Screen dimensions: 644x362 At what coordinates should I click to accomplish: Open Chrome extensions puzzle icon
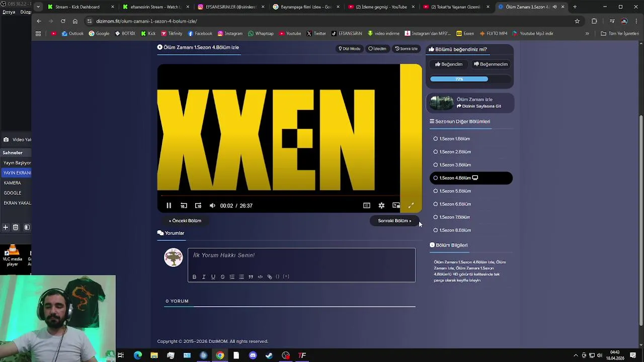coord(594,21)
